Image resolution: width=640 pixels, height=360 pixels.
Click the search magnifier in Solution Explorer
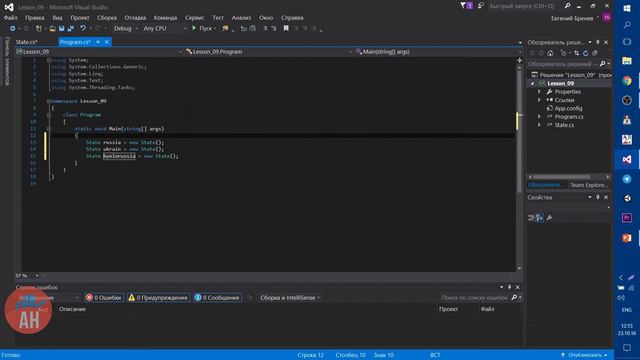click(x=602, y=64)
